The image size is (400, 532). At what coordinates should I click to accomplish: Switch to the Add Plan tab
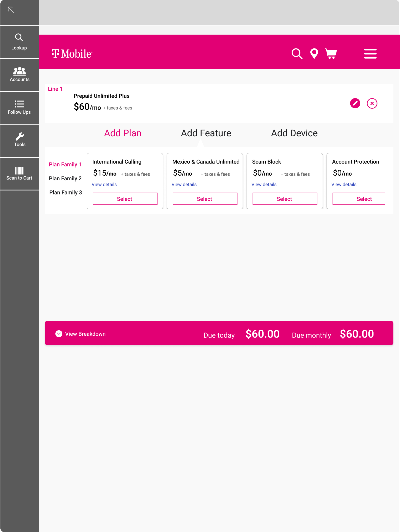pos(123,133)
